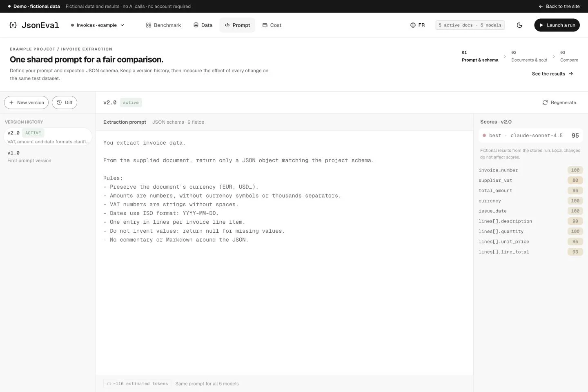Click the globe language icon
Viewport: 588px width, 392px height.
point(413,25)
